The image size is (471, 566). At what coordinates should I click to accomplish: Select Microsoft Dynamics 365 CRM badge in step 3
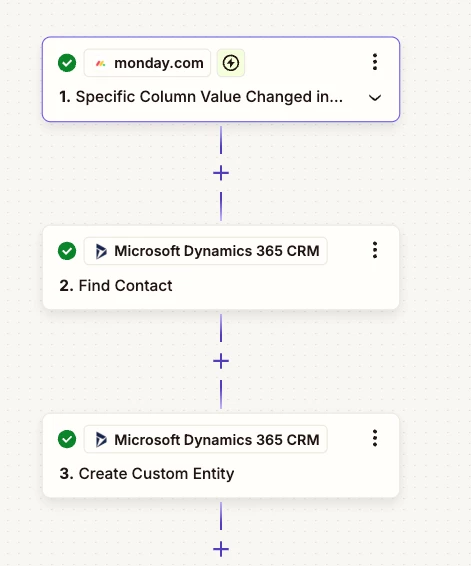pos(206,439)
